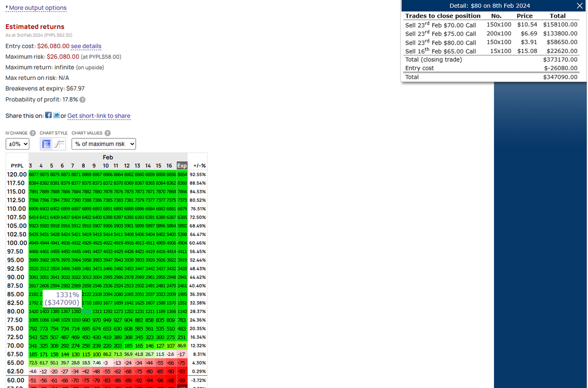
Task: Click 72.5 cell in the 65.00 row
Action: point(34,363)
